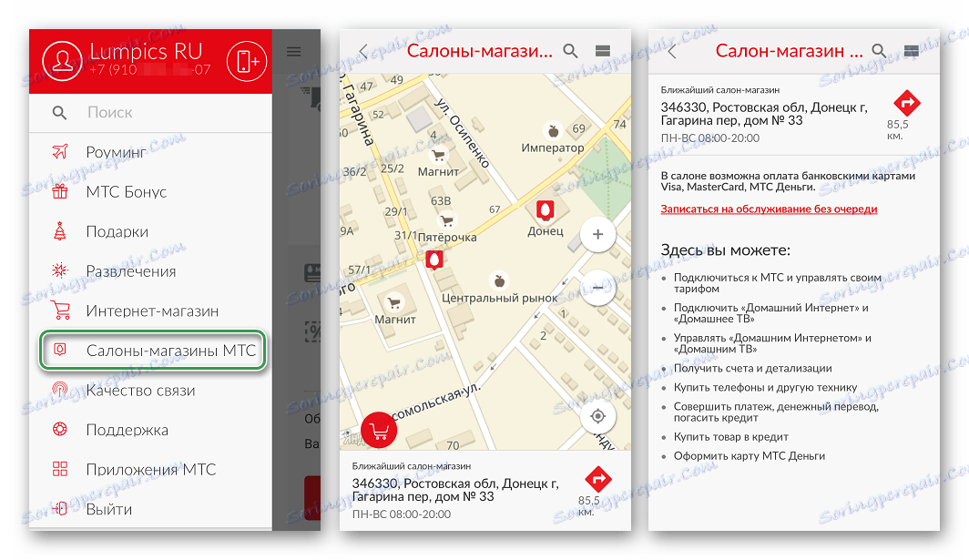Click the airplane Роуминг icon
Screen dimensions: 969x560
60,151
